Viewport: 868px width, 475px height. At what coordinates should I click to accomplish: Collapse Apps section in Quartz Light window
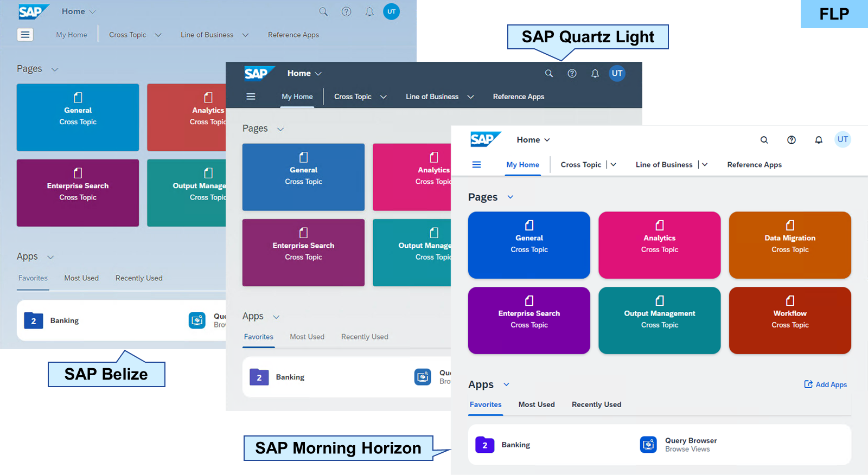[276, 317]
